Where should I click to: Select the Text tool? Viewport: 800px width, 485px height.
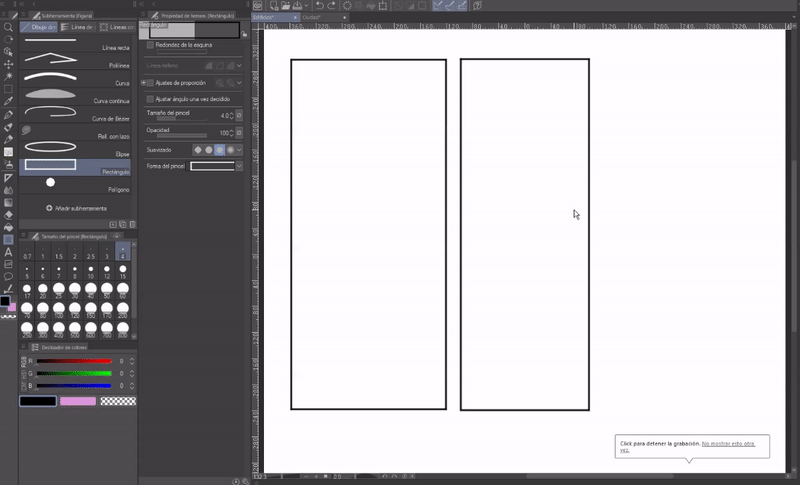pyautogui.click(x=8, y=252)
